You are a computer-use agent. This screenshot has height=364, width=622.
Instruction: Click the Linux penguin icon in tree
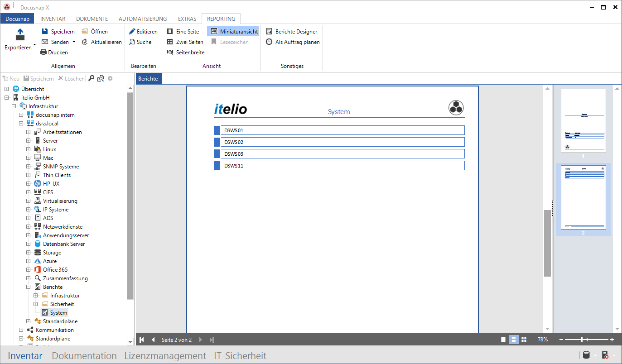click(x=38, y=149)
